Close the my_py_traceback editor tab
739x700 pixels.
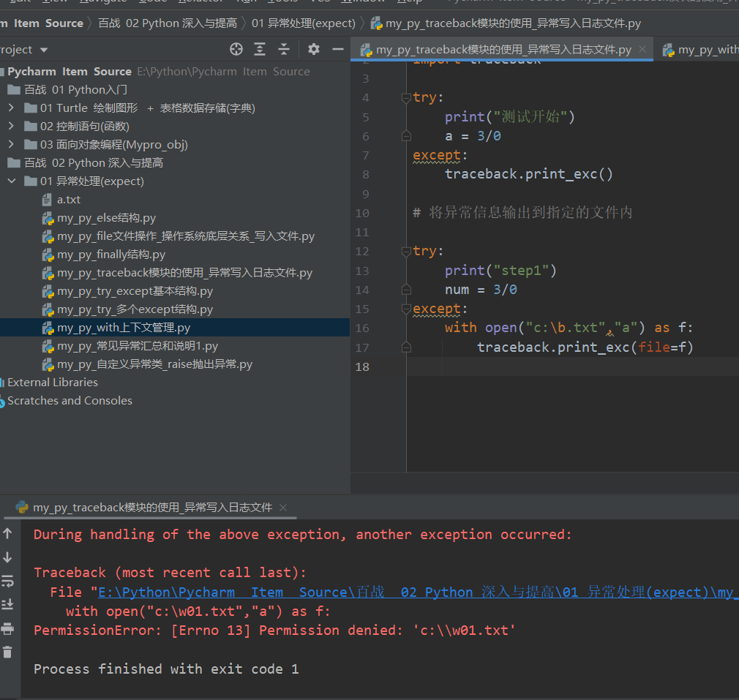pyautogui.click(x=642, y=49)
